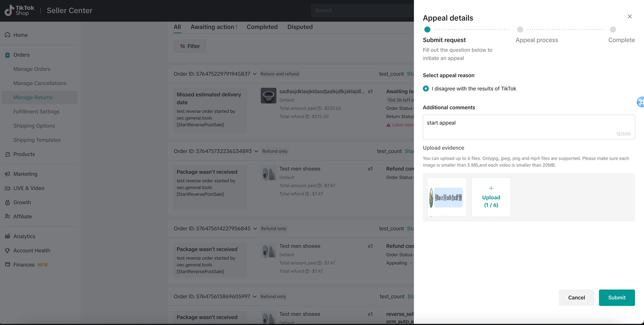Click the Growth icon in sidebar
The height and width of the screenshot is (325, 644).
(x=8, y=203)
